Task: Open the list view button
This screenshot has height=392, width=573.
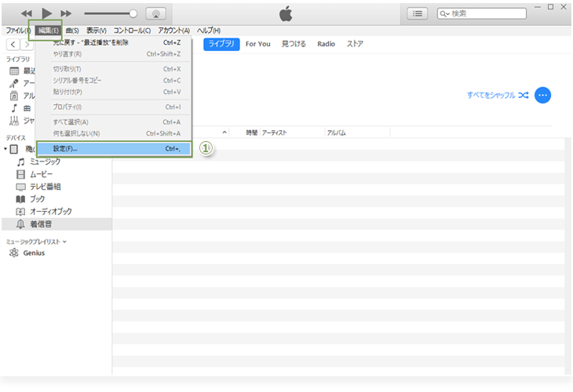Action: (x=418, y=14)
